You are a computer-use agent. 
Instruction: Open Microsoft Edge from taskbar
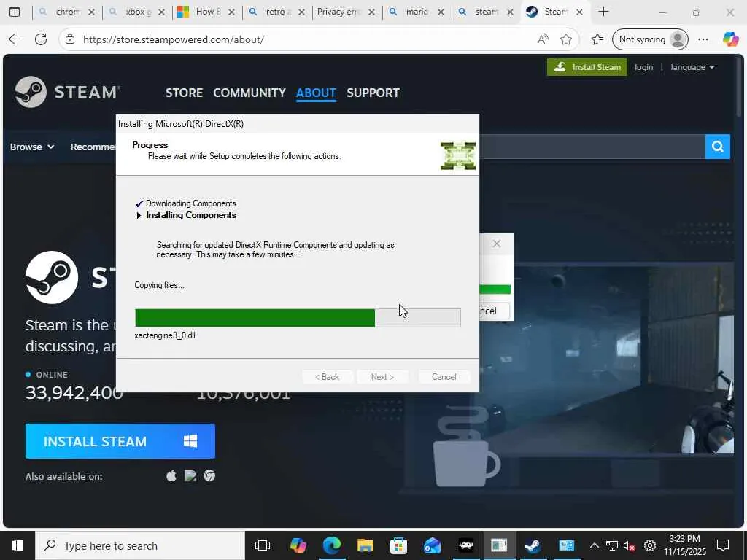pos(332,545)
